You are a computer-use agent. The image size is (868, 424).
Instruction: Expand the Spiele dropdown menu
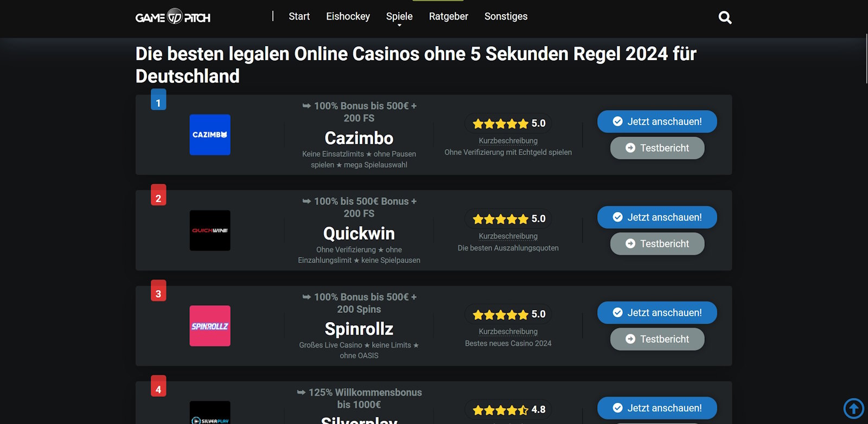(399, 17)
